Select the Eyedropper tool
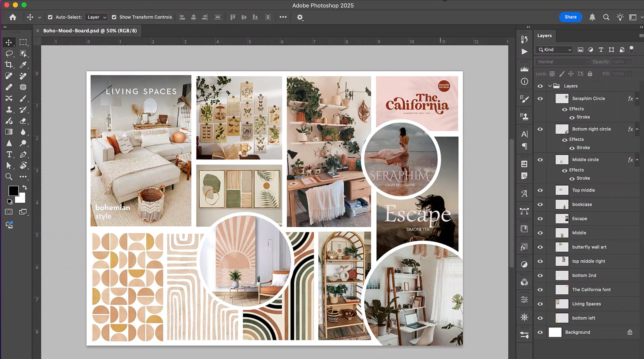The height and width of the screenshot is (359, 644). (x=23, y=64)
